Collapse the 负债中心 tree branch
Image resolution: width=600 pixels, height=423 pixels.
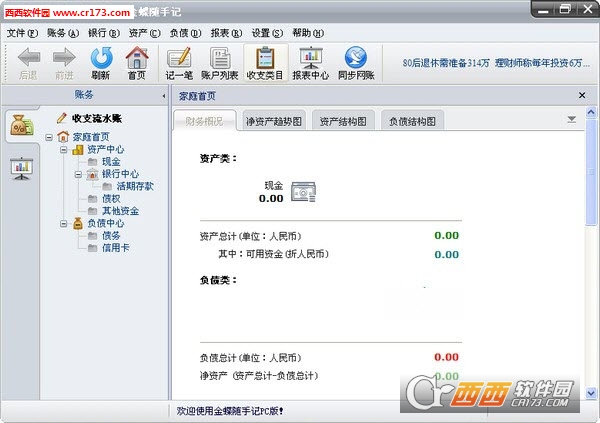(63, 223)
